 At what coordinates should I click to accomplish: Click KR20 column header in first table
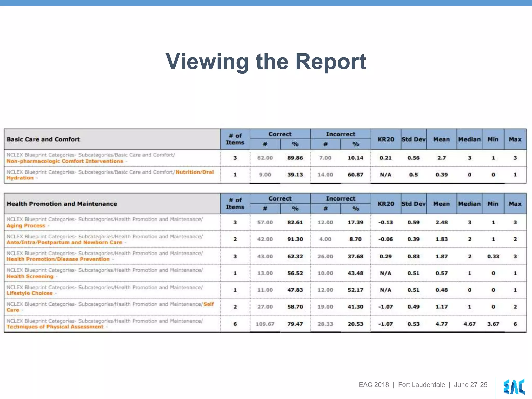pyautogui.click(x=386, y=139)
